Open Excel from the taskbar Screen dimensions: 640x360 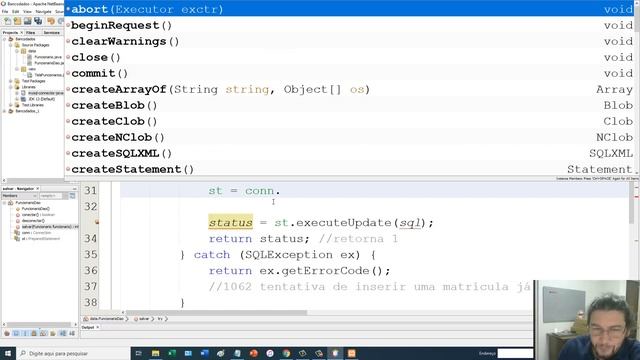(x=172, y=353)
